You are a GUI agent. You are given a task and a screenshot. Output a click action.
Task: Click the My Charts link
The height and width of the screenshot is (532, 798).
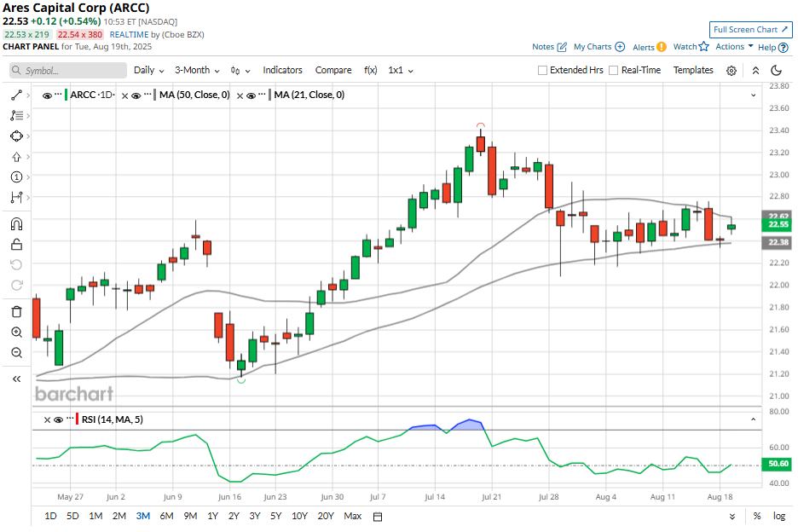[593, 46]
